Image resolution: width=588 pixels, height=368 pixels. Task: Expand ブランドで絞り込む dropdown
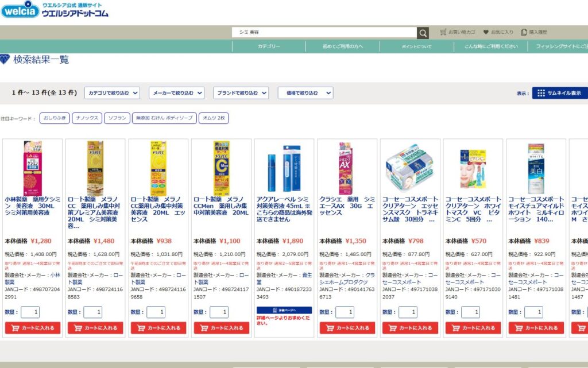241,93
